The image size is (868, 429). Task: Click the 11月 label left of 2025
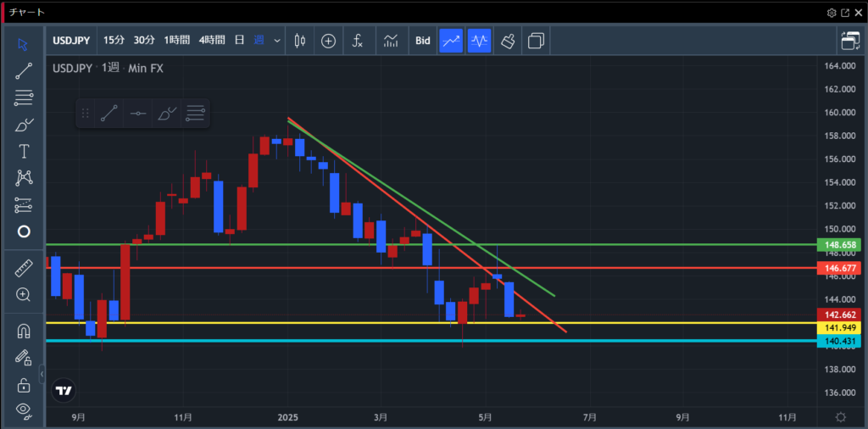tap(183, 417)
